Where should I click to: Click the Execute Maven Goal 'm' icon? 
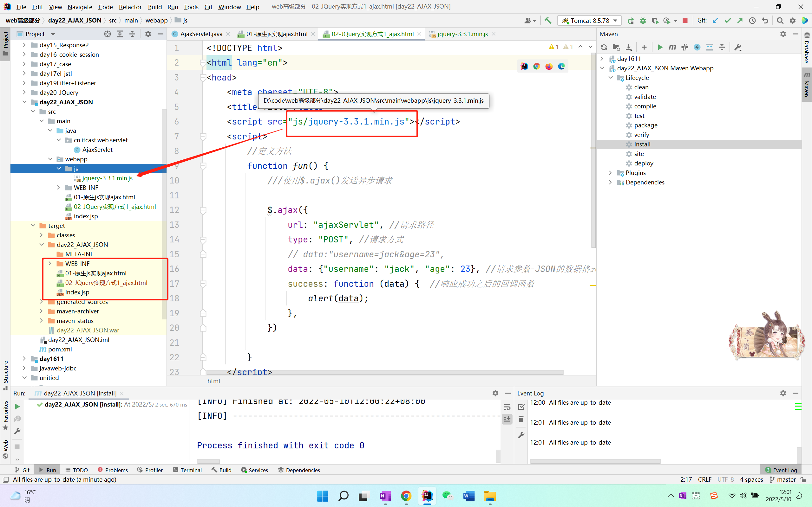(x=672, y=47)
